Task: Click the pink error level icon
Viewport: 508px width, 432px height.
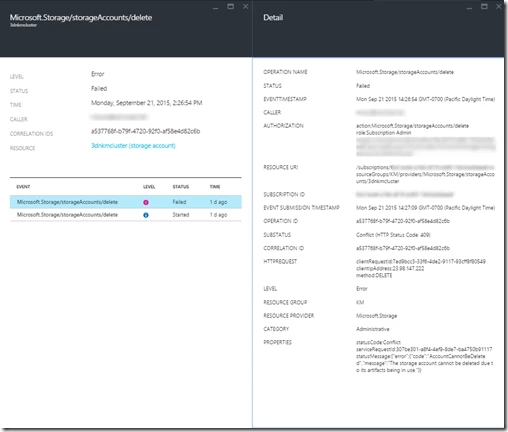Action: [x=146, y=202]
